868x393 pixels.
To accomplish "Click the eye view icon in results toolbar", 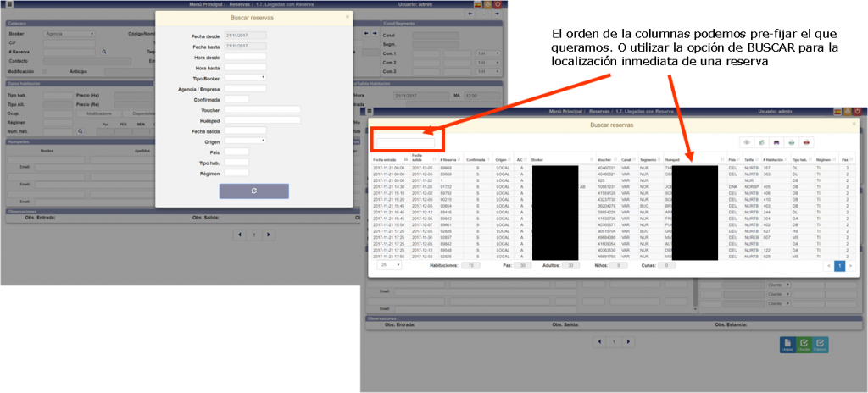I will pyautogui.click(x=748, y=142).
